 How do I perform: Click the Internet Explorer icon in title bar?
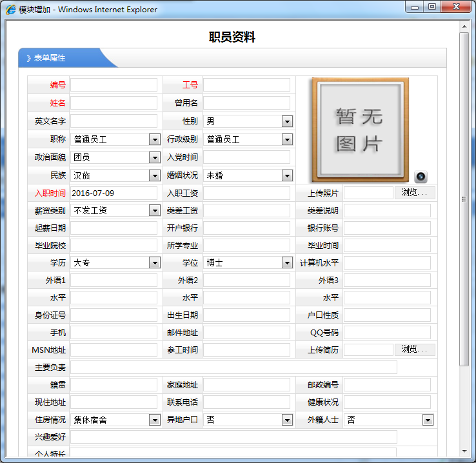10,9
